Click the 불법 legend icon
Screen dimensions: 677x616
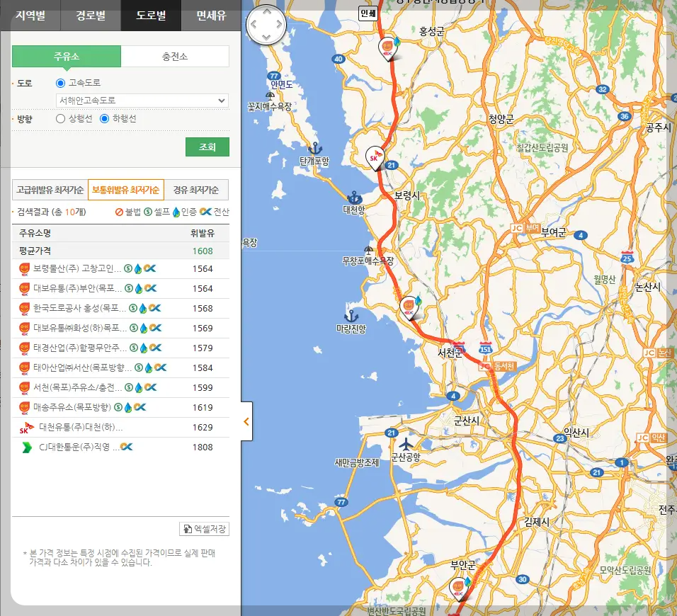tap(119, 212)
